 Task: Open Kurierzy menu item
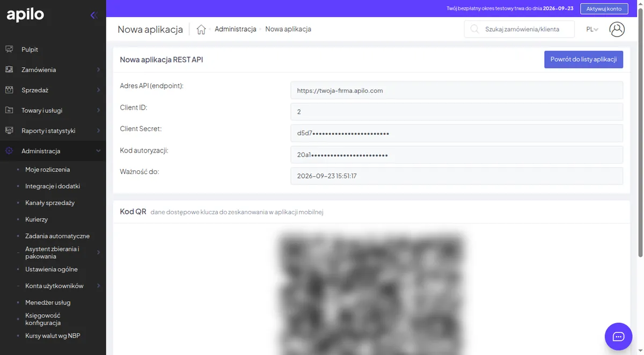click(36, 220)
